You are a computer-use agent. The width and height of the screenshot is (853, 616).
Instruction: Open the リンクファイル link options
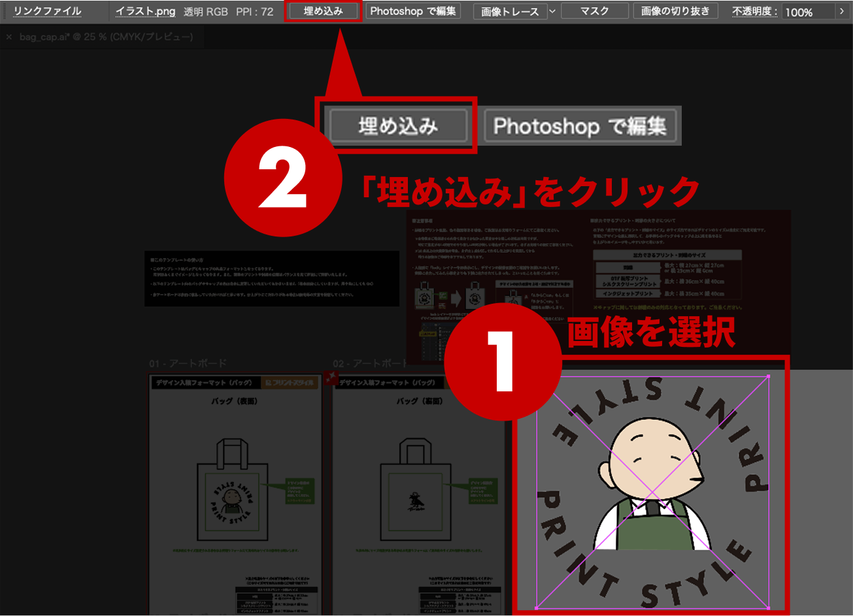(46, 10)
